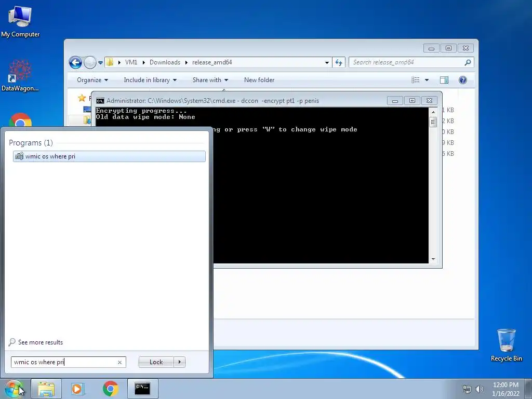Close the Explorer window
This screenshot has width=532, height=399.
(x=465, y=48)
